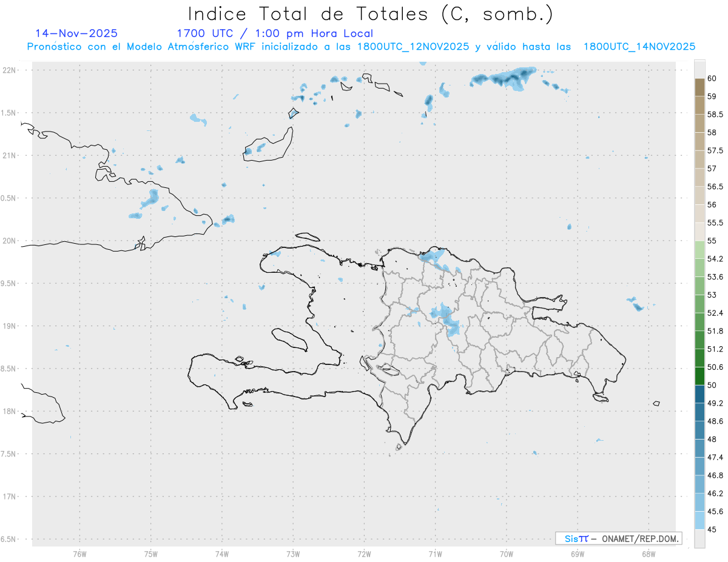
Task: Click the colorbar label '52.4'
Action: tap(715, 313)
